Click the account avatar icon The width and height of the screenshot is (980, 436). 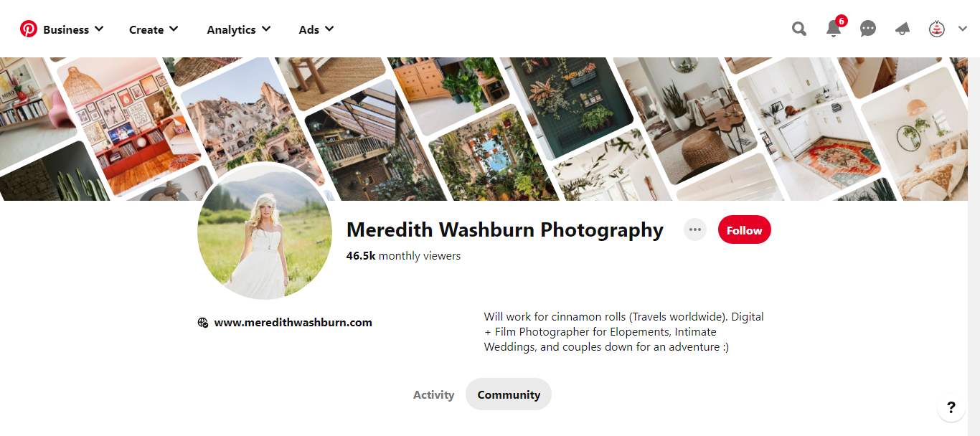coord(937,29)
